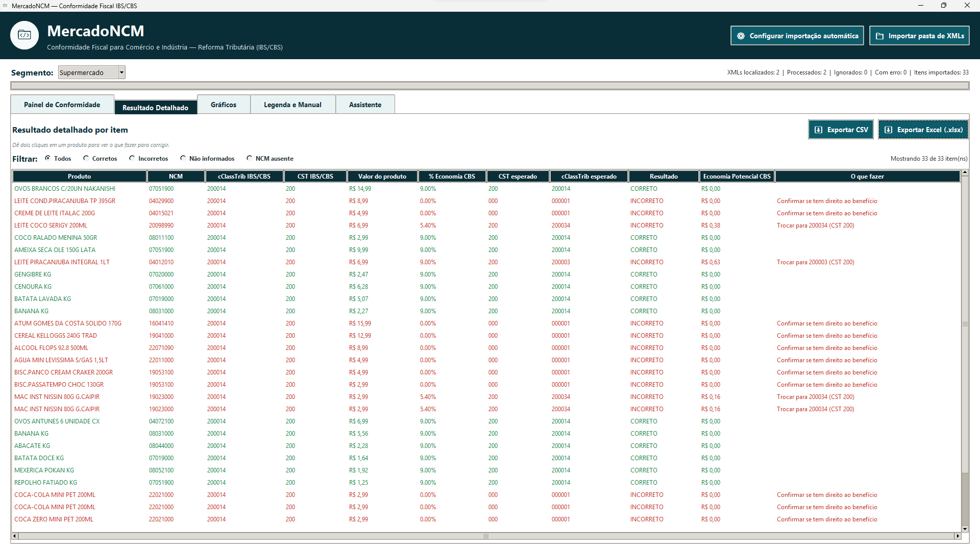Go to the Assistente tab
The height and width of the screenshot is (551, 980).
point(365,105)
